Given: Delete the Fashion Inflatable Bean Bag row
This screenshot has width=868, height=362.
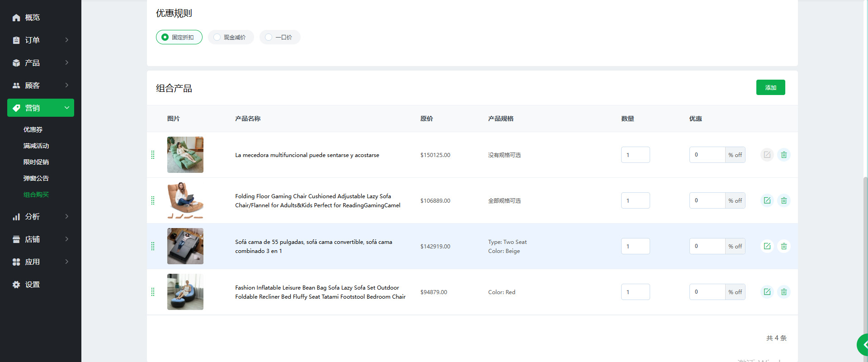Looking at the screenshot, I should click(783, 292).
